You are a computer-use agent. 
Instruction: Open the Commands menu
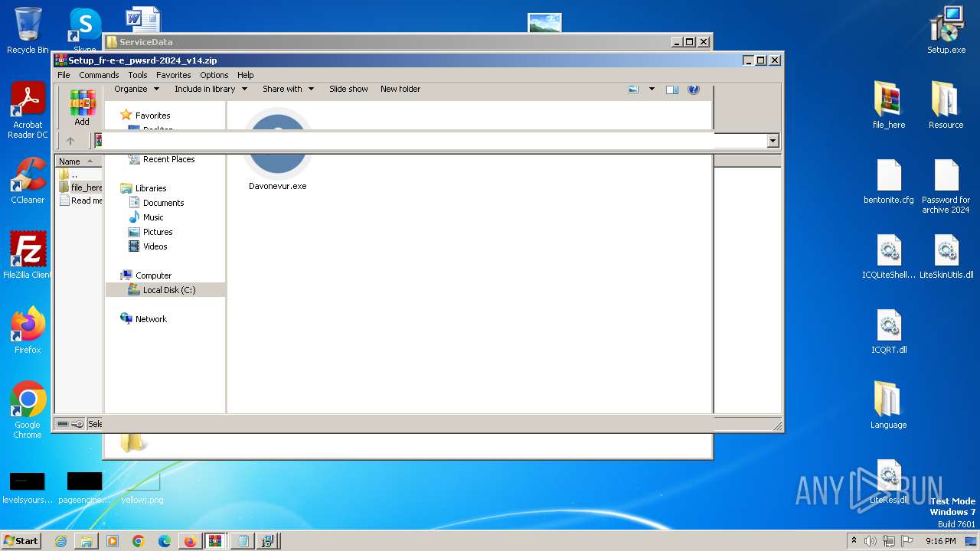(x=99, y=75)
